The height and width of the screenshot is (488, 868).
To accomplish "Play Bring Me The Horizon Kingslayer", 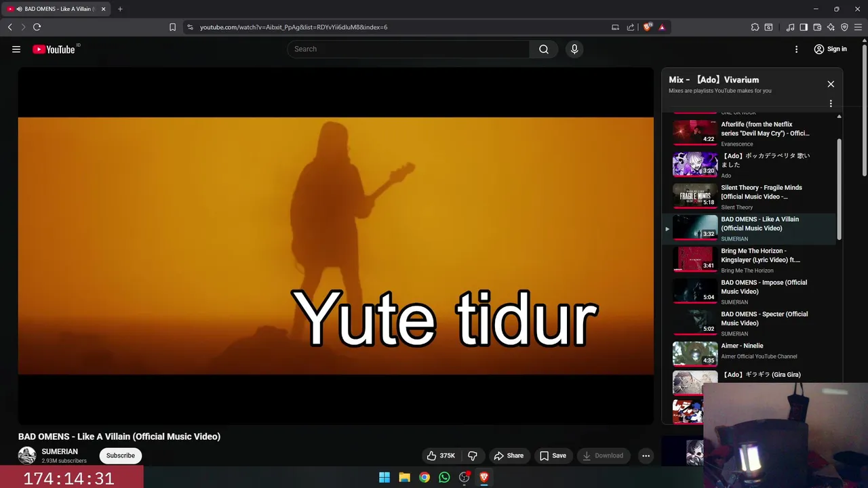I will (749, 260).
